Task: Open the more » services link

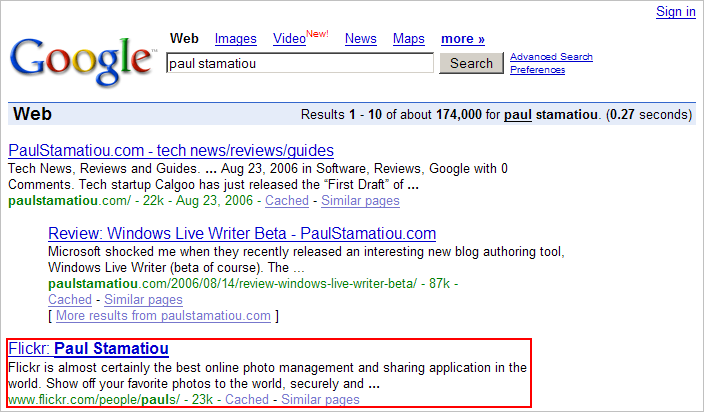Action: (463, 39)
